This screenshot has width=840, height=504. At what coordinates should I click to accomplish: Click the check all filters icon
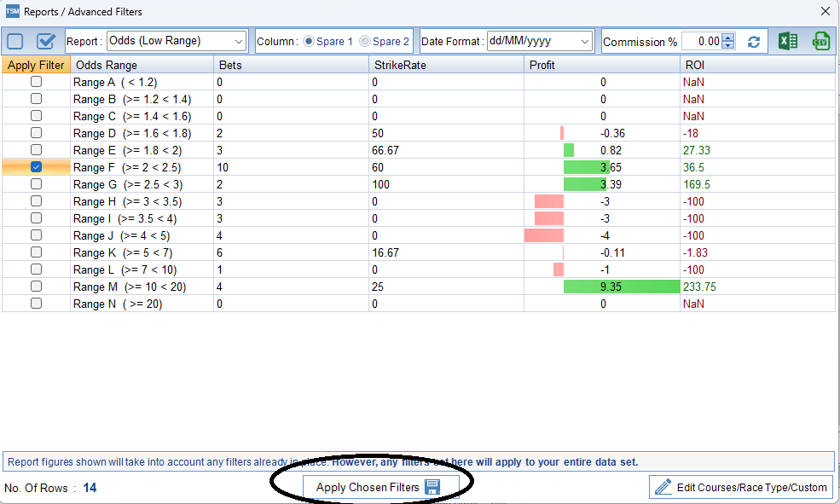click(46, 41)
